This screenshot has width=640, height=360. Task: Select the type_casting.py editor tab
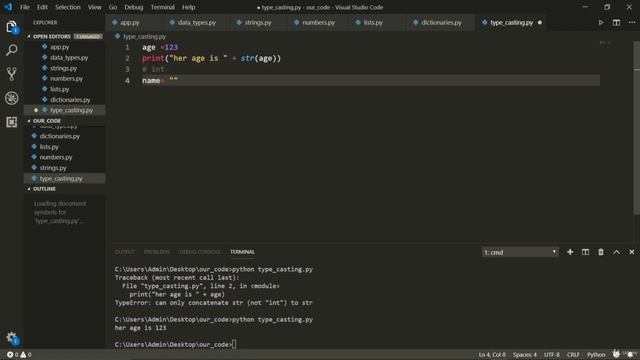coord(511,22)
